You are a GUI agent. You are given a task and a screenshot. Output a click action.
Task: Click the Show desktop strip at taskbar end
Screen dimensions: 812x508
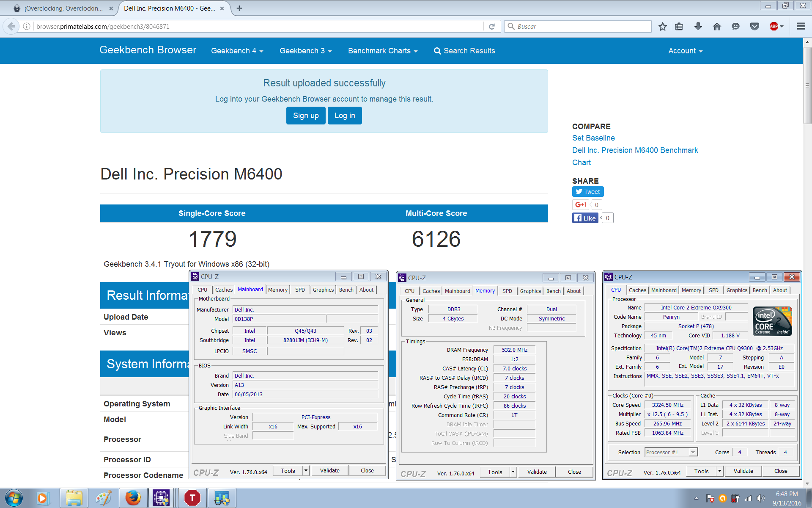click(809, 498)
